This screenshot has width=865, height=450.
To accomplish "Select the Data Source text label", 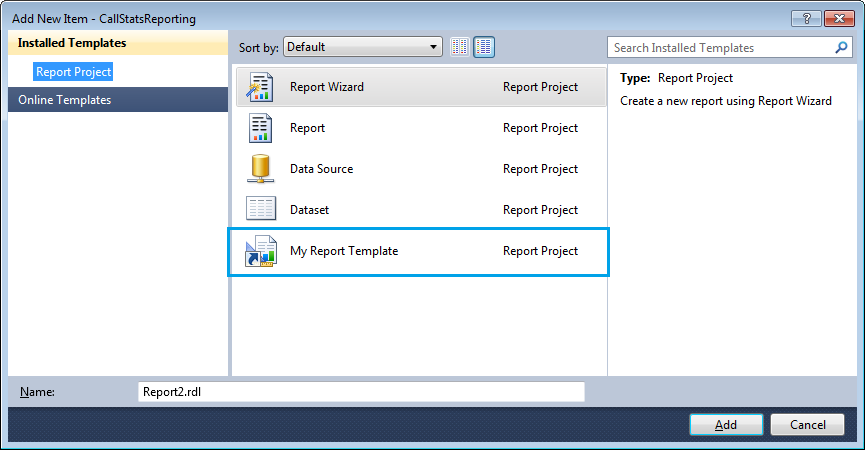I will (x=321, y=169).
